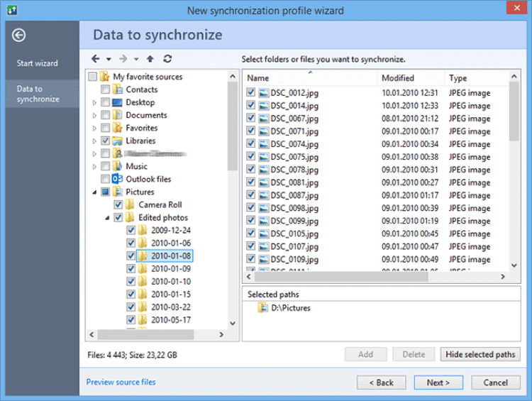The width and height of the screenshot is (532, 401).
Task: Click the folder tree vertical scrollbar thumb
Action: [x=233, y=126]
